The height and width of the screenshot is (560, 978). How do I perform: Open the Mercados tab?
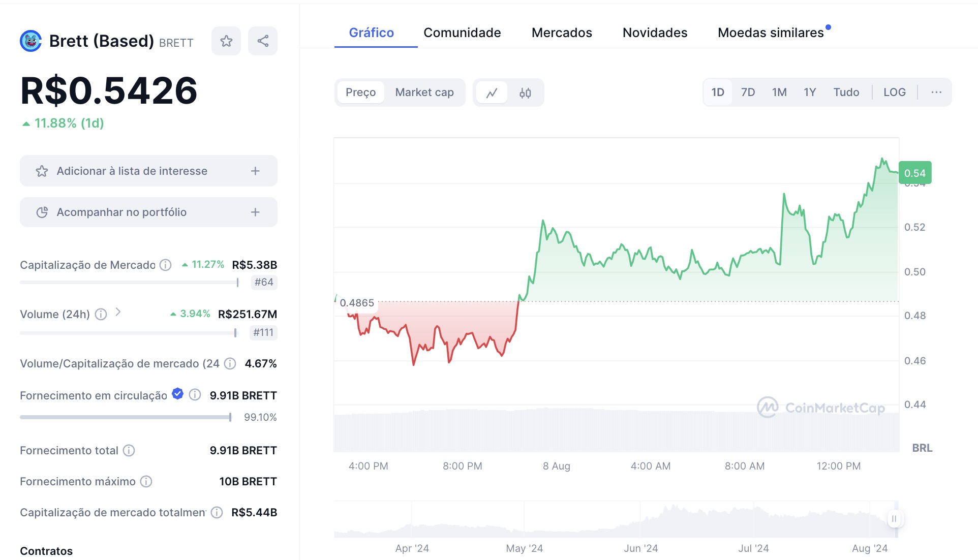tap(562, 33)
